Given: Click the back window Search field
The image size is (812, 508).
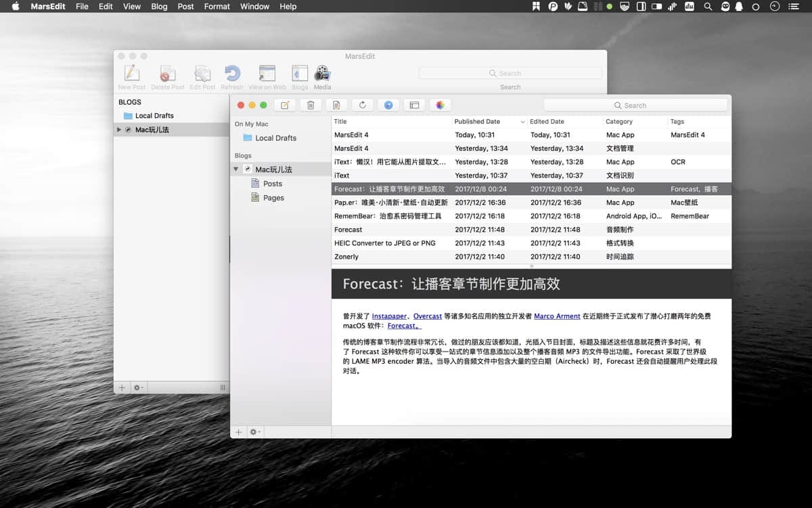Looking at the screenshot, I should point(510,73).
